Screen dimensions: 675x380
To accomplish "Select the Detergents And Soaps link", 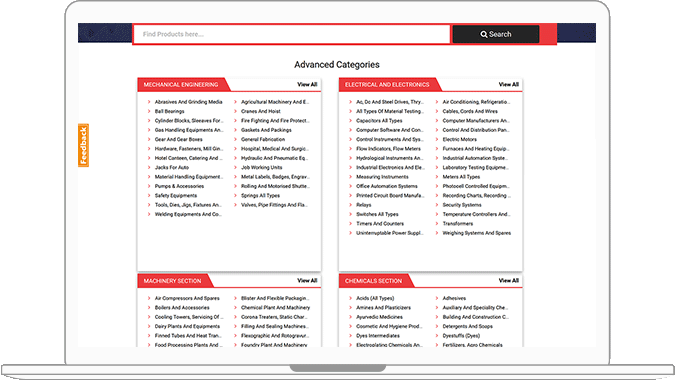I will [468, 327].
